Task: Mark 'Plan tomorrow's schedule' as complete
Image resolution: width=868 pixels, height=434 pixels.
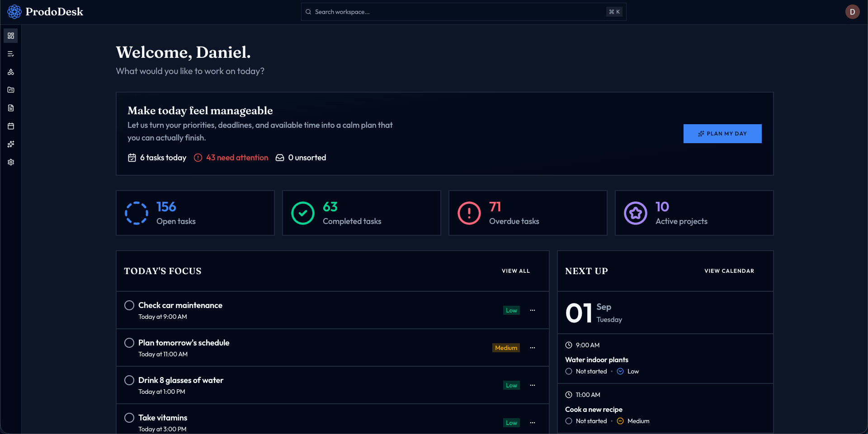Action: click(129, 343)
